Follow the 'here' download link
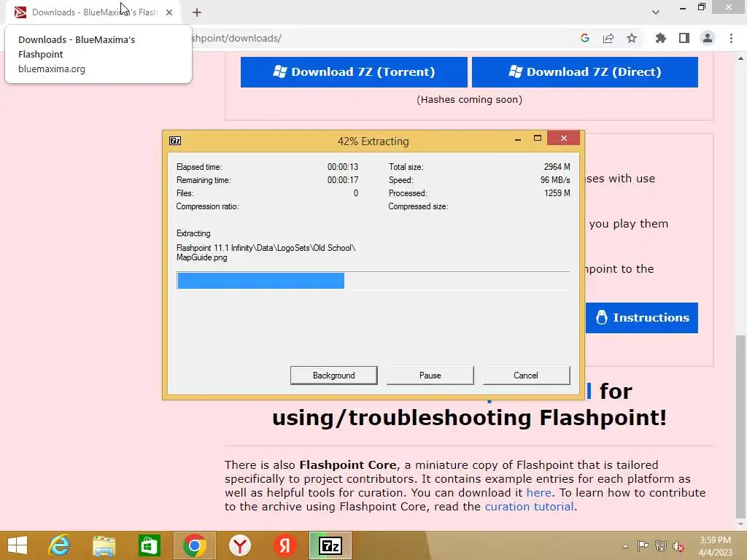This screenshot has width=747, height=560. [x=538, y=492]
